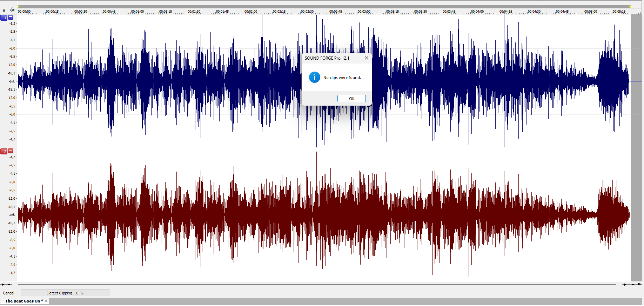Click the horizontal scrollbar below the waveforms

click(317, 285)
